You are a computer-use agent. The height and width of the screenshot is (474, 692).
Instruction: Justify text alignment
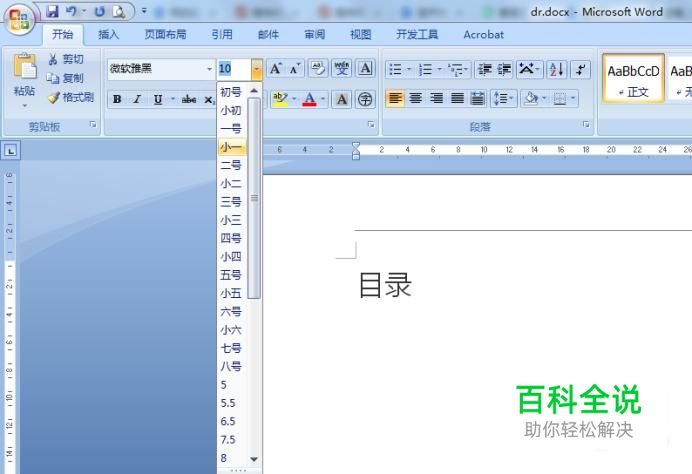tap(457, 98)
